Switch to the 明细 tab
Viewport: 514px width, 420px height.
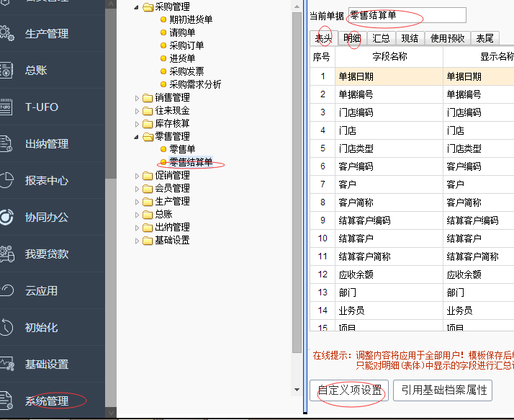352,38
